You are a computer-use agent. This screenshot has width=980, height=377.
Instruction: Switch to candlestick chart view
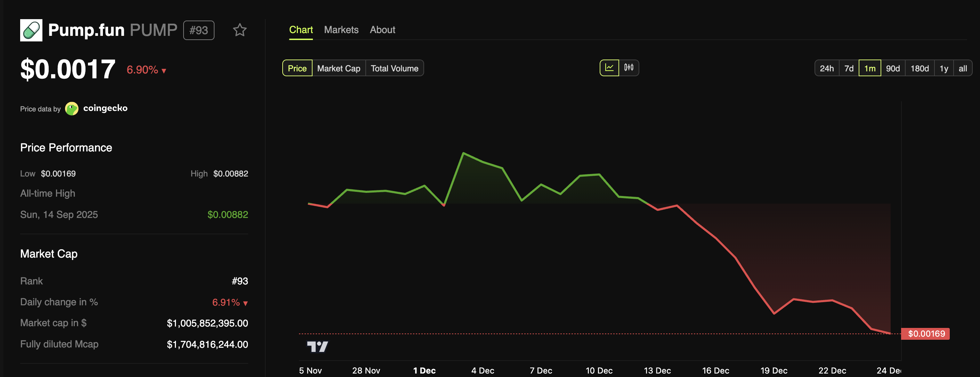629,68
